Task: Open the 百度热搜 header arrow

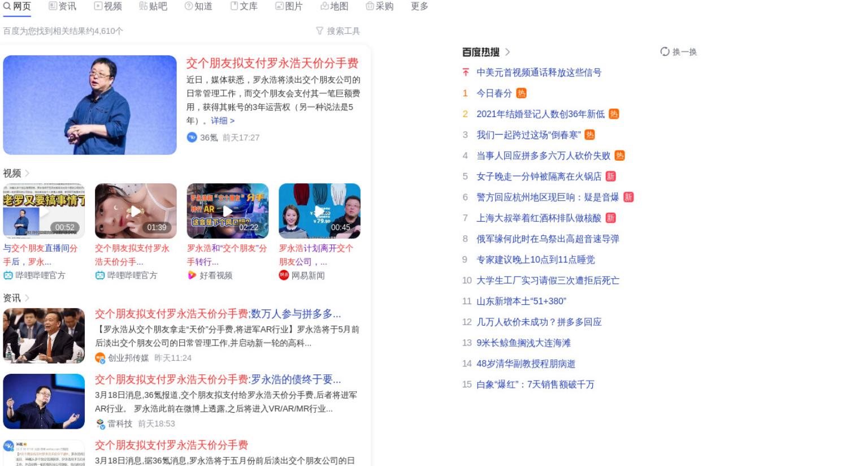Action: point(507,52)
